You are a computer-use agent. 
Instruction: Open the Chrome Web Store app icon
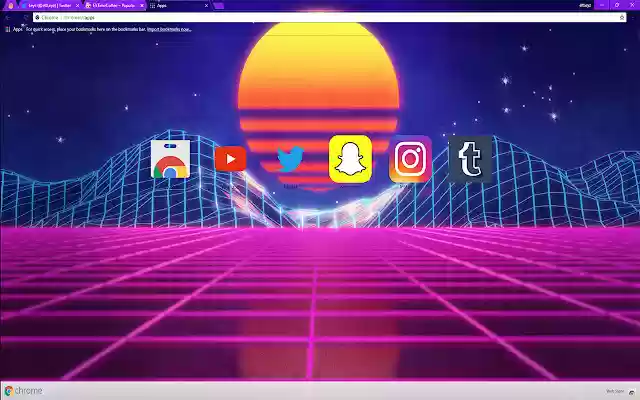coord(170,159)
